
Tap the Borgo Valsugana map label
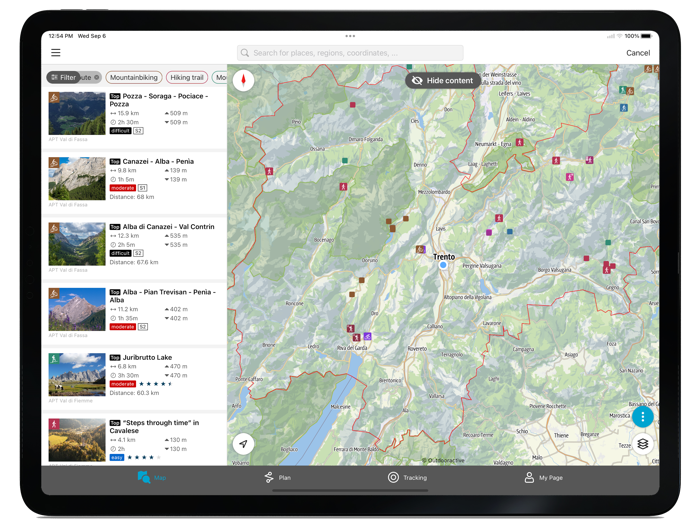tap(554, 270)
